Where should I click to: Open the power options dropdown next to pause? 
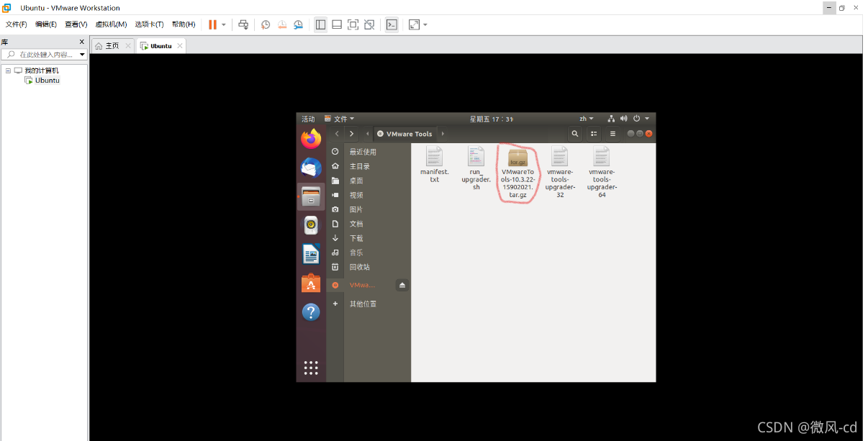223,24
